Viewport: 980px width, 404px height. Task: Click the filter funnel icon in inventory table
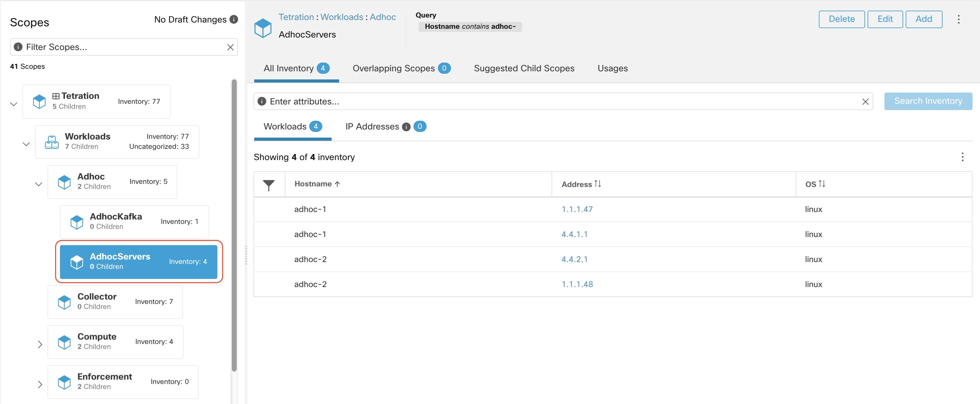click(x=270, y=184)
